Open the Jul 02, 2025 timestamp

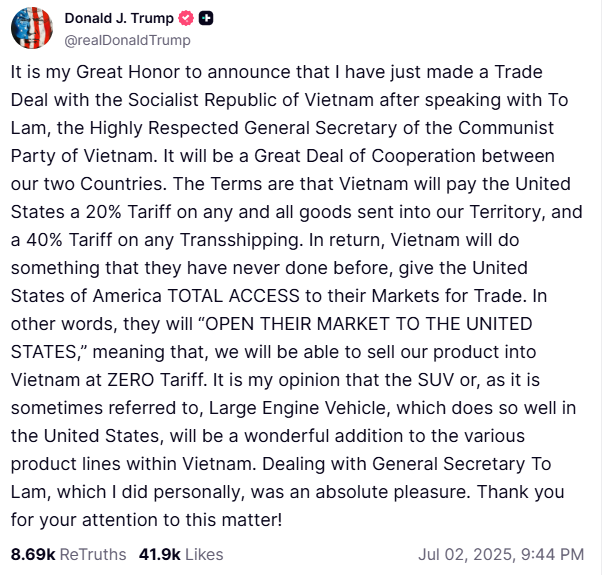[x=501, y=554]
